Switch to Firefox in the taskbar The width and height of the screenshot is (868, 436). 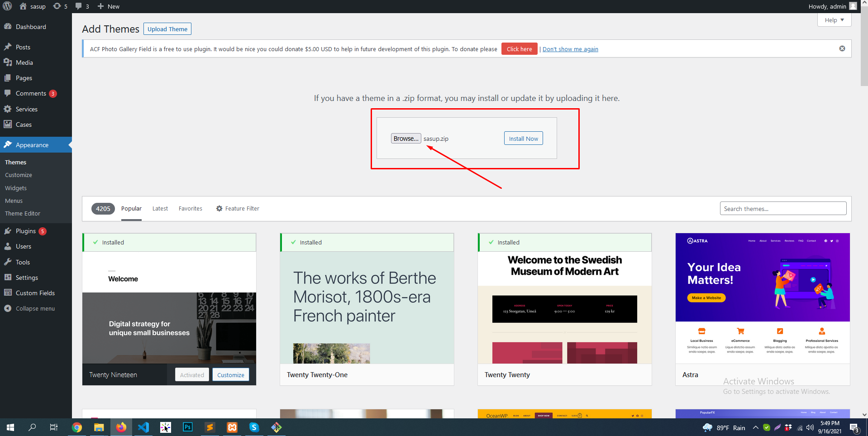(121, 427)
